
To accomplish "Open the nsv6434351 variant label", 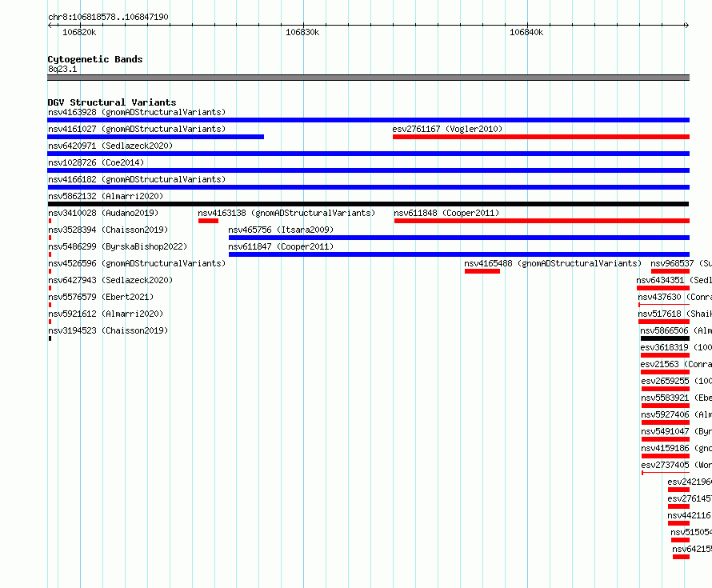I will (x=674, y=280).
